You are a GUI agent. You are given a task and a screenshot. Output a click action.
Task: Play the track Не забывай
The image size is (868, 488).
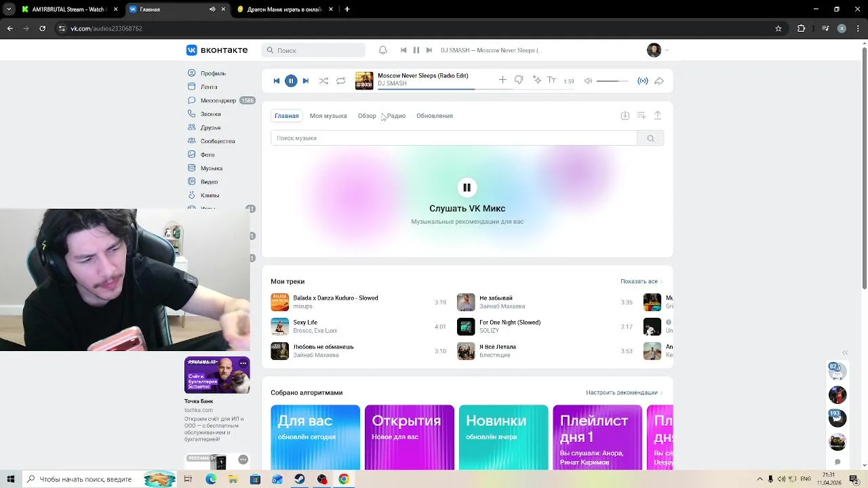545,302
